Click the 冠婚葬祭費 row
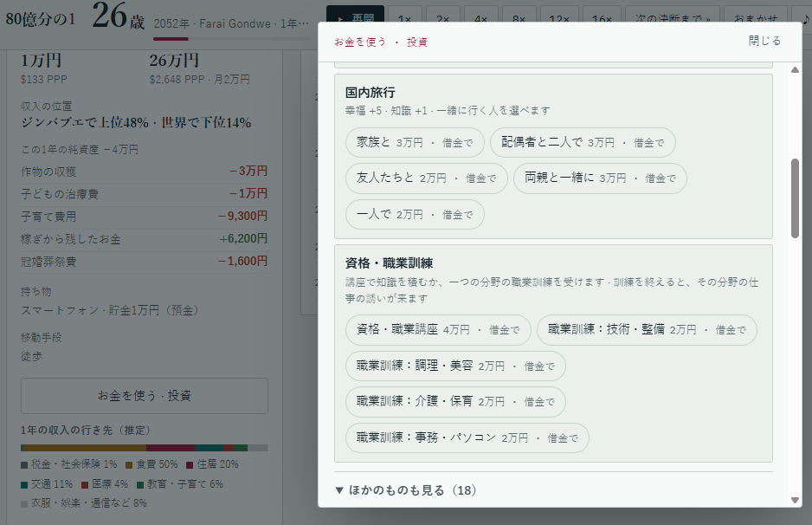Screen dimensions: 812x525 [145, 262]
